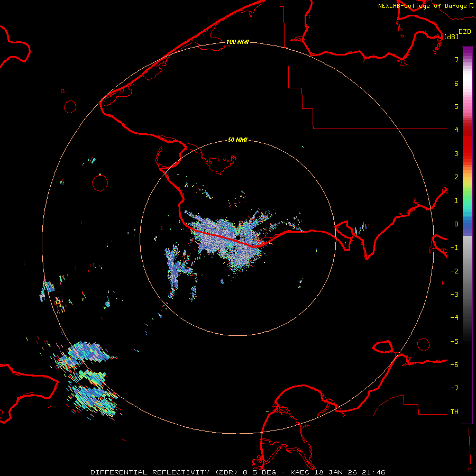Click the '[dB]' units label
Image resolution: width=476 pixels, height=476 pixels.
(451, 37)
